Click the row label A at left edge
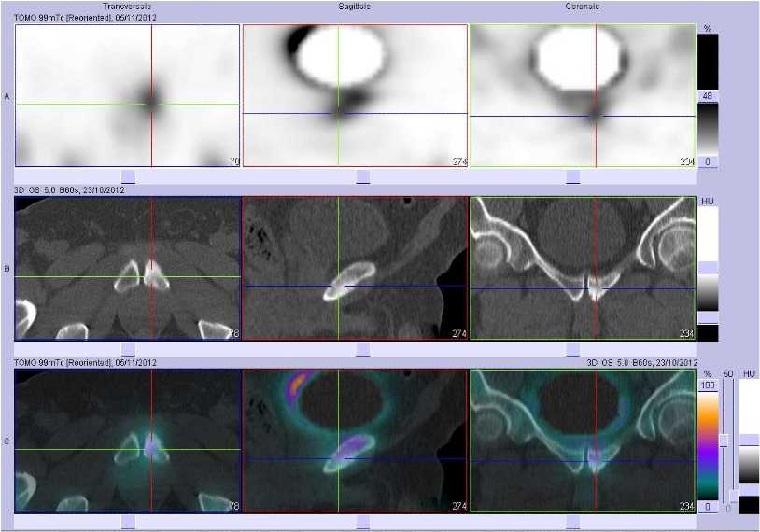 pos(7,96)
